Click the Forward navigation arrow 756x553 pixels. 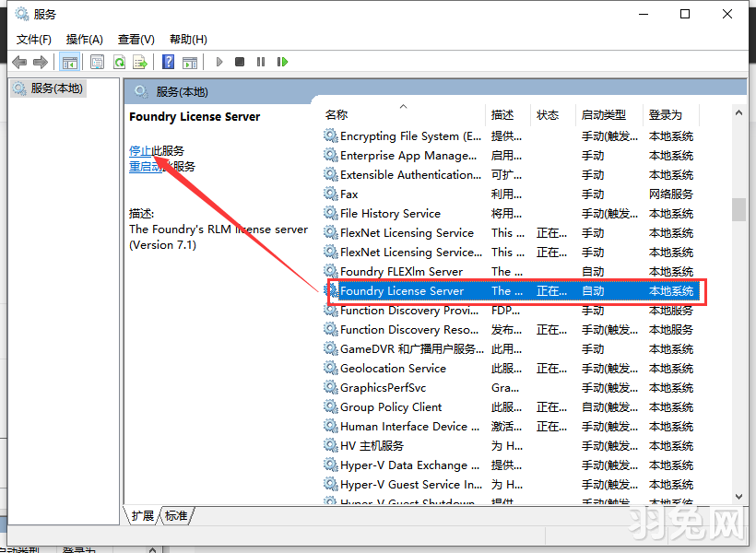tap(39, 61)
